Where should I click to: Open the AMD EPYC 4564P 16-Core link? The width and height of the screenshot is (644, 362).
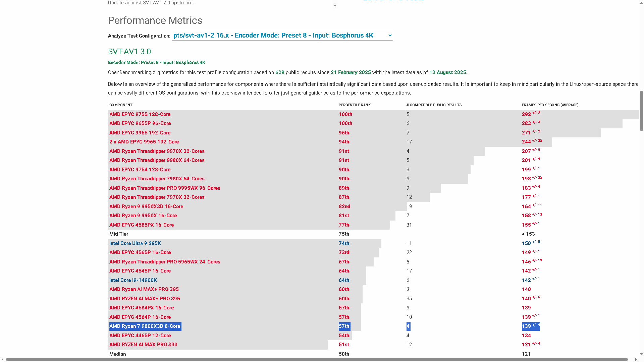(140, 317)
